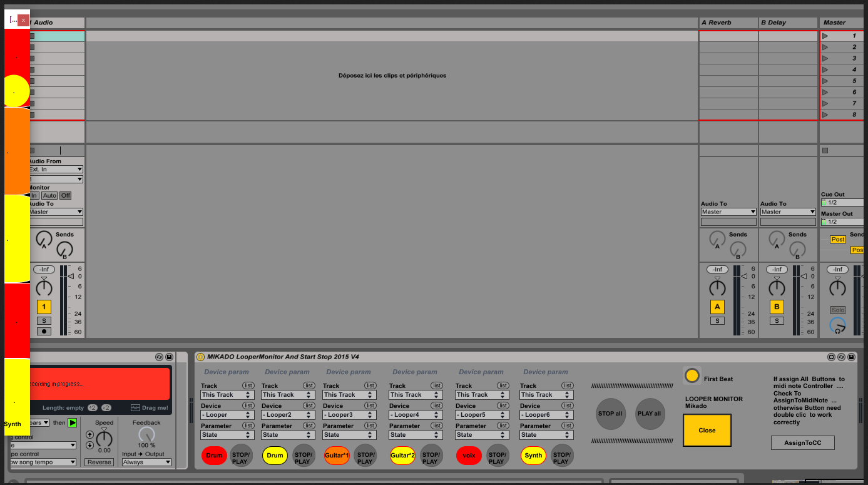The height and width of the screenshot is (485, 868).
Task: Toggle the A Reverb track activator
Action: tap(717, 307)
